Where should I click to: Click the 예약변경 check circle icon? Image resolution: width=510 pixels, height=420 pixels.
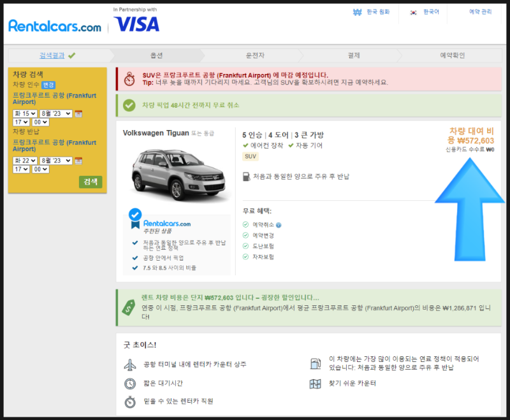tap(245, 235)
